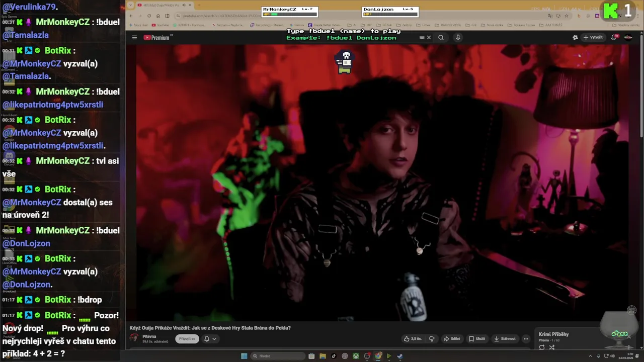Click chat mention @Tamalazla under !bduel
The height and width of the screenshot is (362, 644).
[26, 35]
